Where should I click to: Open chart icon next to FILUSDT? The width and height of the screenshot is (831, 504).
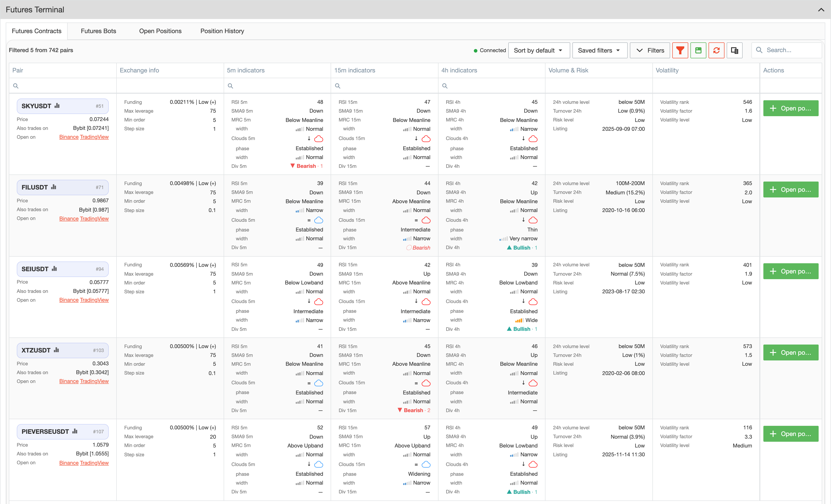click(x=54, y=187)
